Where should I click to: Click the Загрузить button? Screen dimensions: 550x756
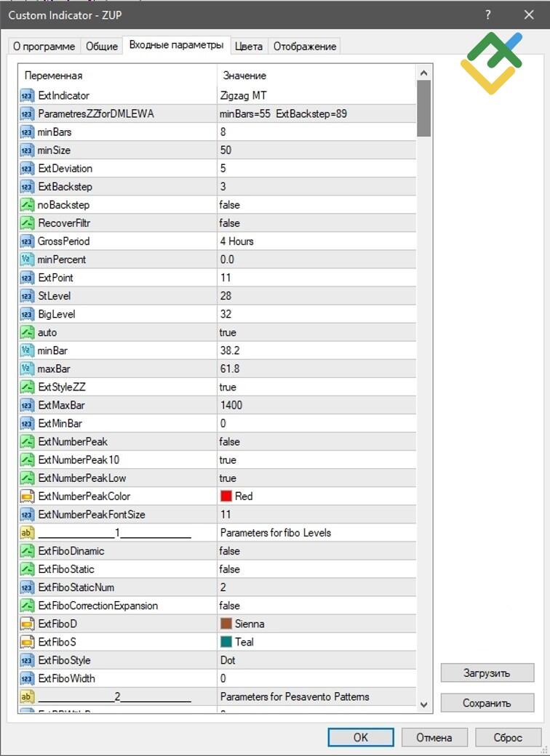pyautogui.click(x=487, y=673)
